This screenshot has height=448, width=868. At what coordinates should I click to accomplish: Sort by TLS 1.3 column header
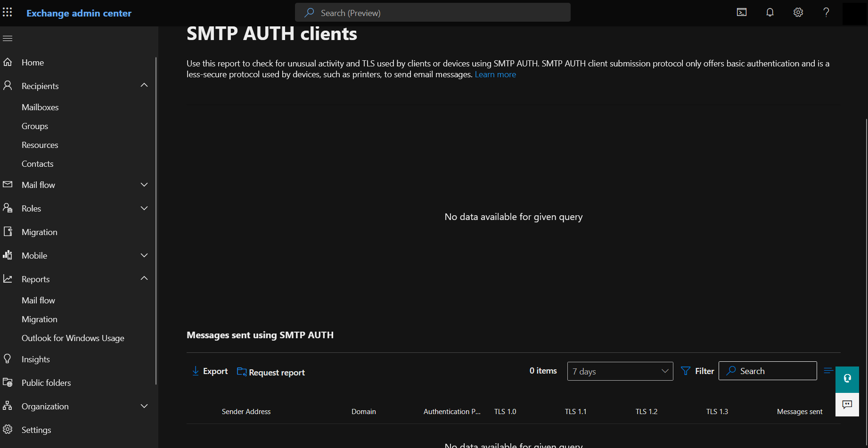(717, 412)
